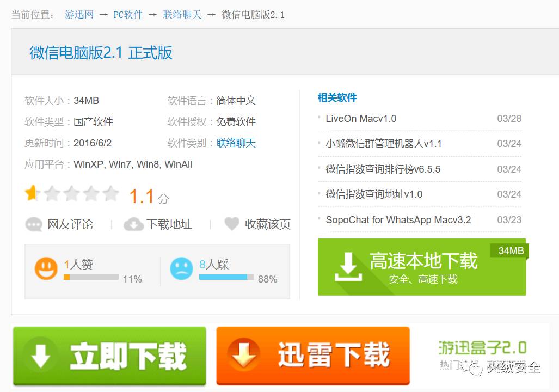559x392 pixels.
Task: Open the 联络聊天 category link
Action: tap(182, 15)
